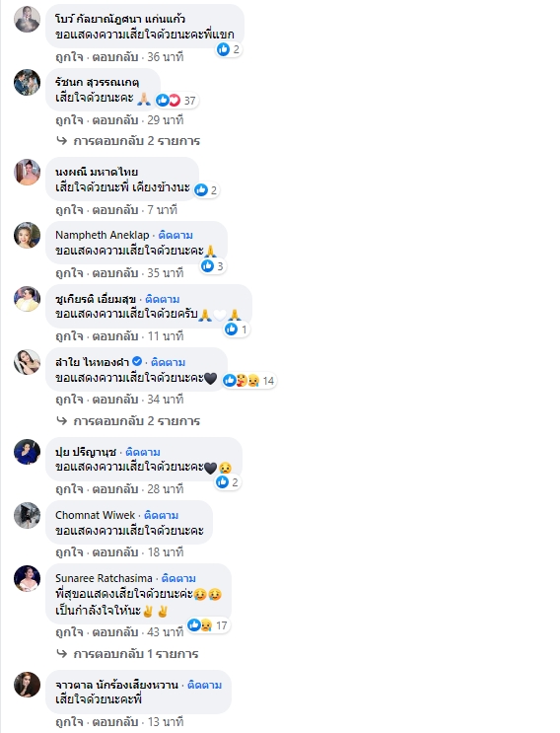Open reactions count 37 on รัชนก comment
The image size is (560, 733).
pyautogui.click(x=176, y=100)
